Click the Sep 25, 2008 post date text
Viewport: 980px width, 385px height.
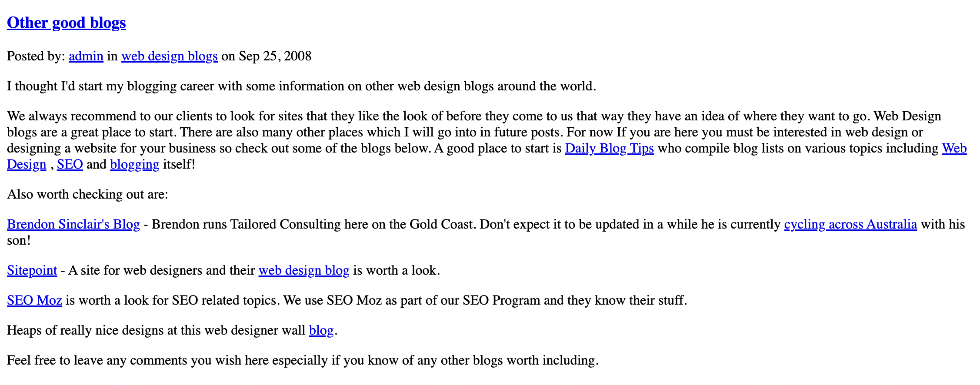point(275,56)
